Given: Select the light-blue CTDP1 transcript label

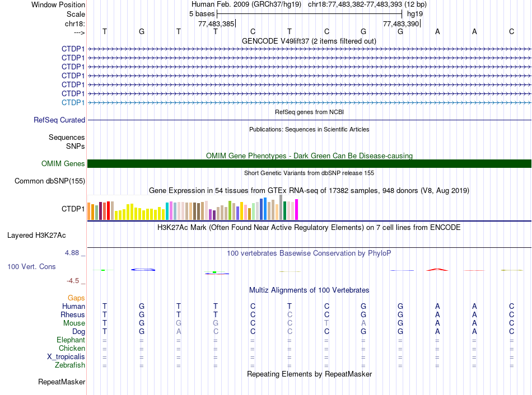Looking at the screenshot, I should tap(73, 102).
